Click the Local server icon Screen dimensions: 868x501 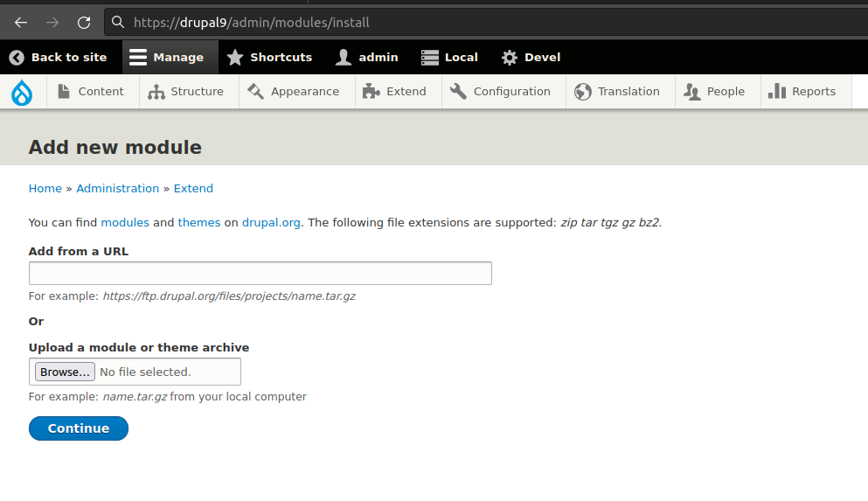429,58
